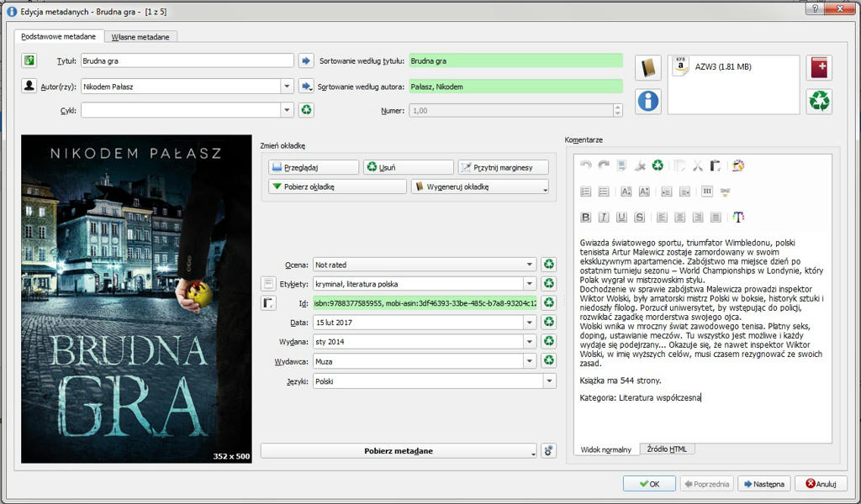Pick the comments background color
This screenshot has width=861, height=504.
tap(738, 165)
